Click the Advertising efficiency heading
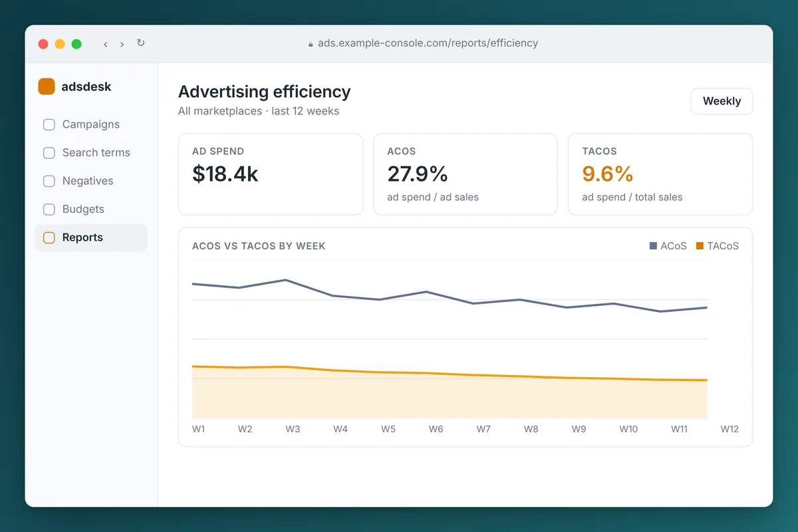 [265, 92]
